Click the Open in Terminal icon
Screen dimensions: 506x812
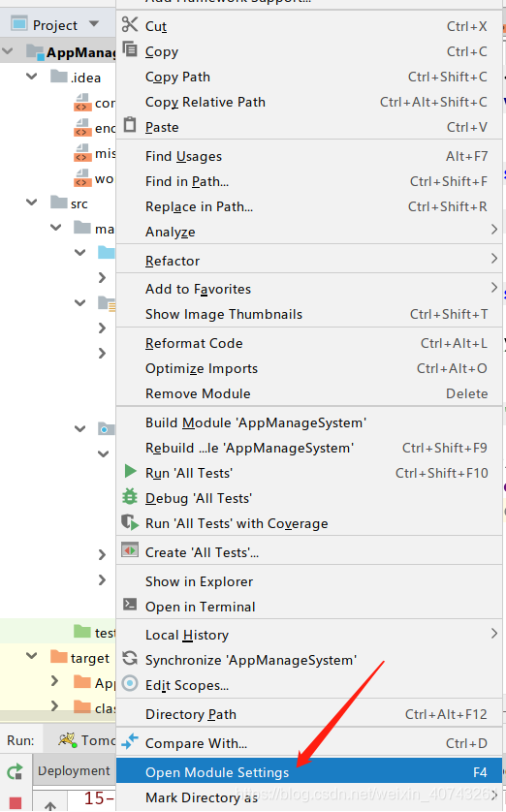point(130,605)
